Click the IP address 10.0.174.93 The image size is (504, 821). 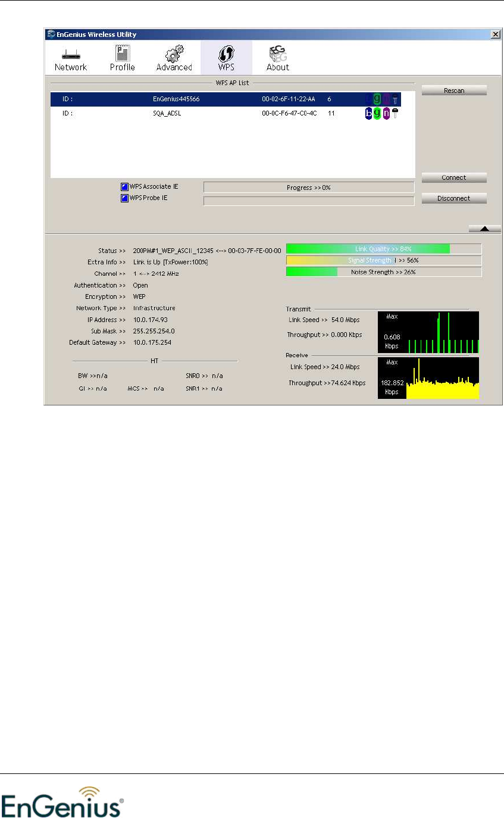click(150, 320)
